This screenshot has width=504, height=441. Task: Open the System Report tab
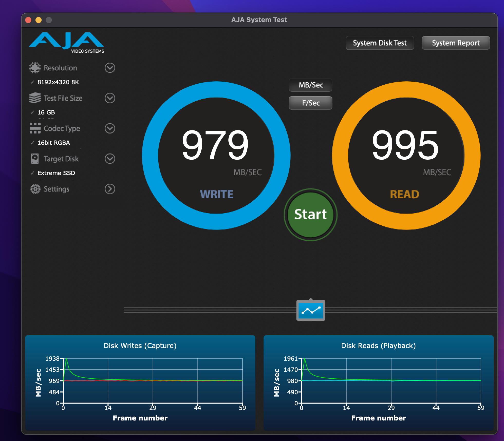click(455, 43)
